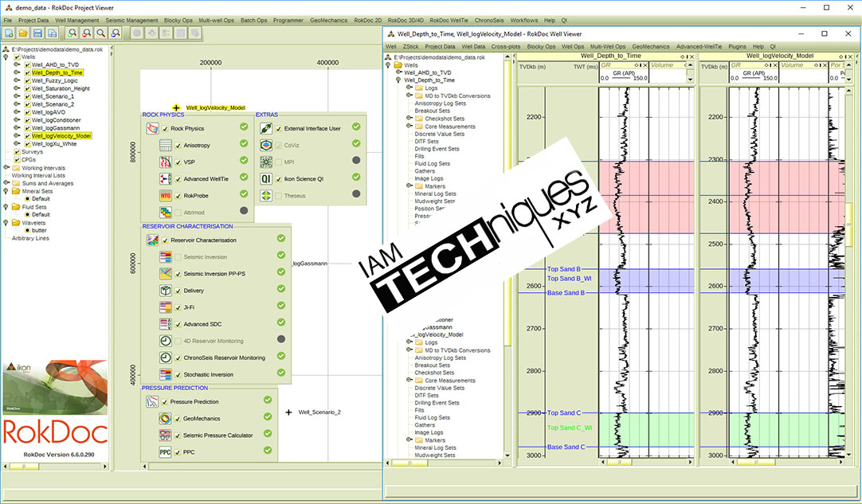Click the zoom in magnifier icon
Image resolution: width=862 pixels, height=504 pixels.
coord(72,33)
